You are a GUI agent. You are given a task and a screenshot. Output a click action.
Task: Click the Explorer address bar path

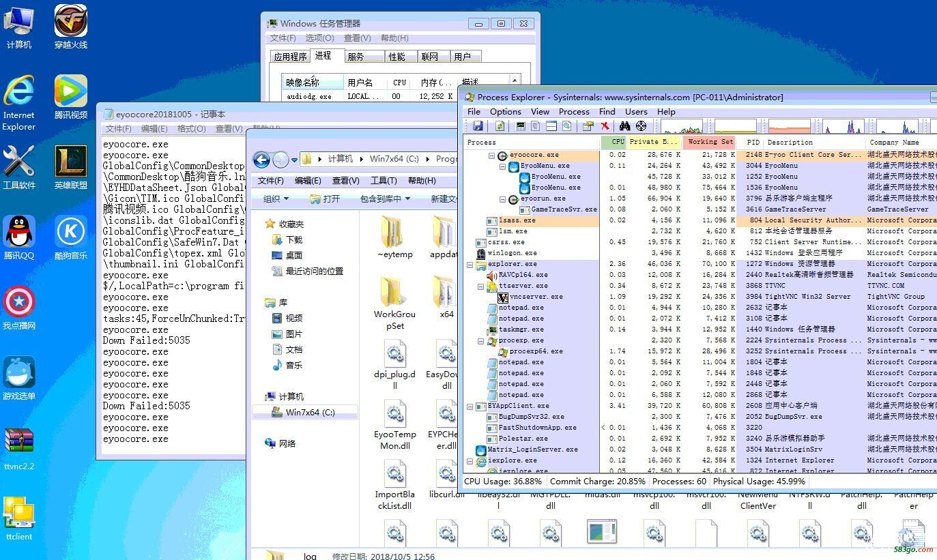tap(379, 159)
